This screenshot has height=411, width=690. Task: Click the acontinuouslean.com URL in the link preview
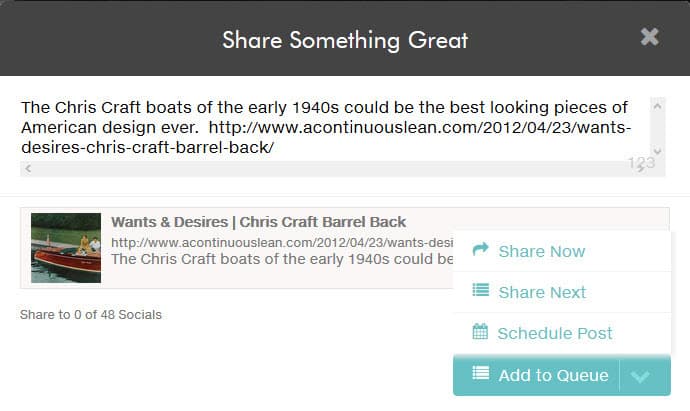click(x=280, y=242)
